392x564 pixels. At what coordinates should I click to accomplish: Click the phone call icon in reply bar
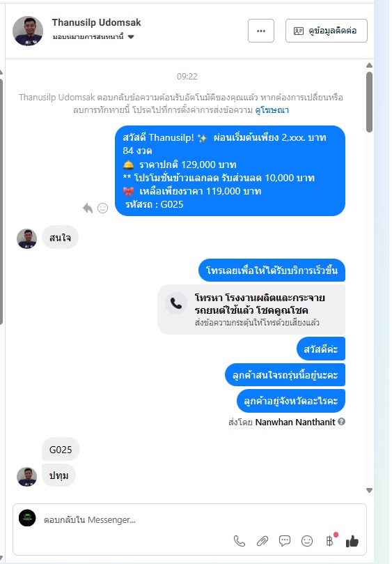(x=240, y=541)
